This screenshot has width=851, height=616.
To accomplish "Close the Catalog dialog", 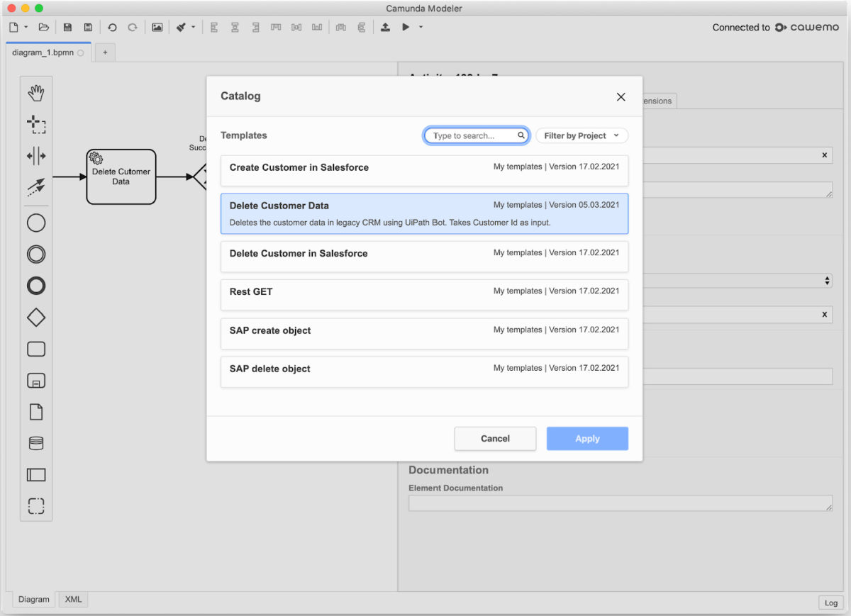I will tap(621, 97).
